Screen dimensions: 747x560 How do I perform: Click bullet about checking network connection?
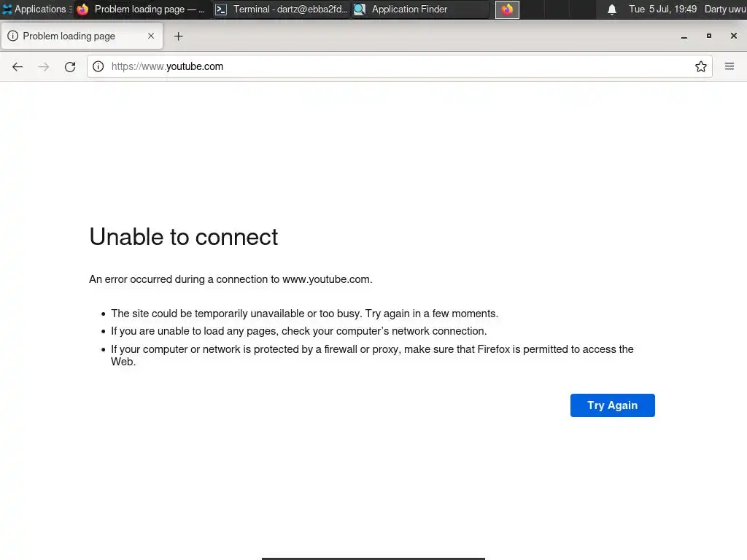coord(298,331)
